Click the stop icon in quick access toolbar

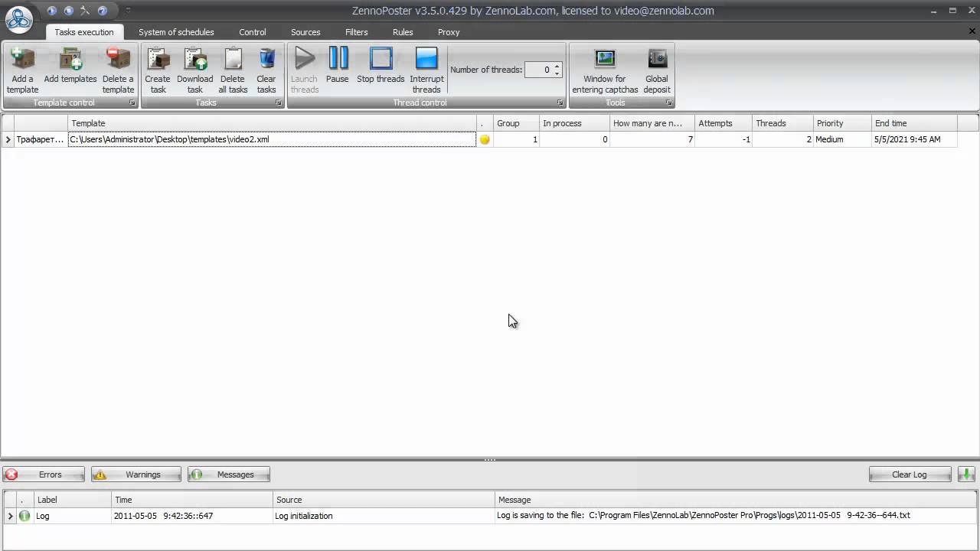[69, 11]
